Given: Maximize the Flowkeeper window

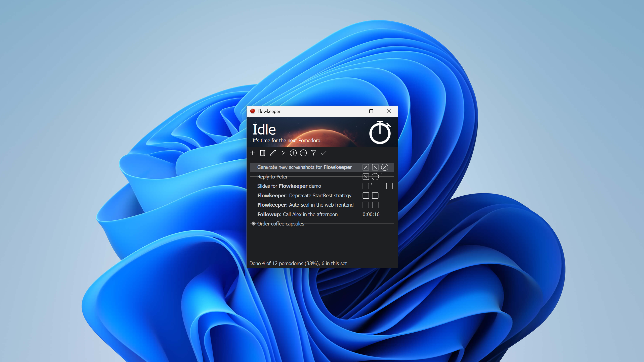Looking at the screenshot, I should click(371, 111).
